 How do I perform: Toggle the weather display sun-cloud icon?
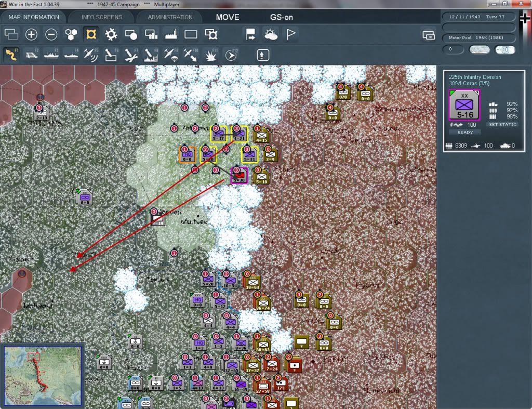click(271, 34)
